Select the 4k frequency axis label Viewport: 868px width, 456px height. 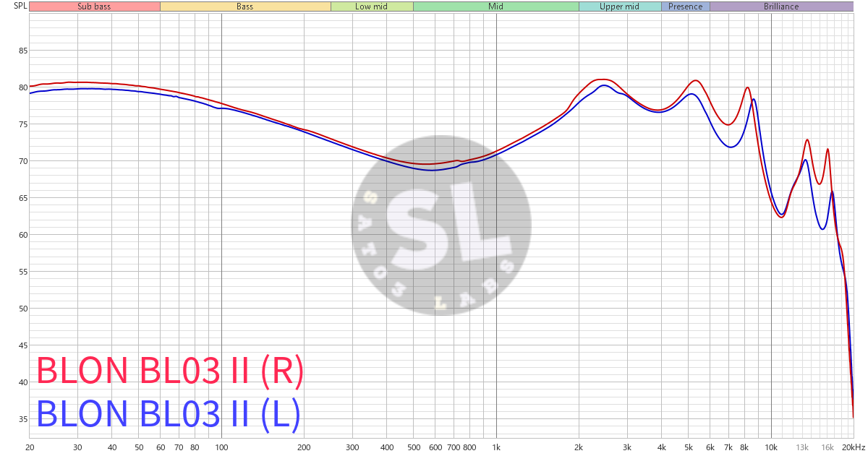pyautogui.click(x=662, y=447)
